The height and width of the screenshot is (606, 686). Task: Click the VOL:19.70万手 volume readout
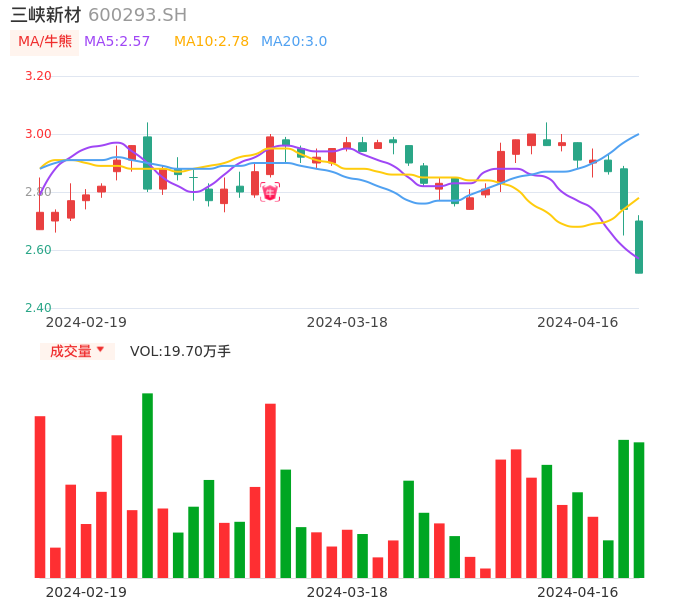click(180, 351)
